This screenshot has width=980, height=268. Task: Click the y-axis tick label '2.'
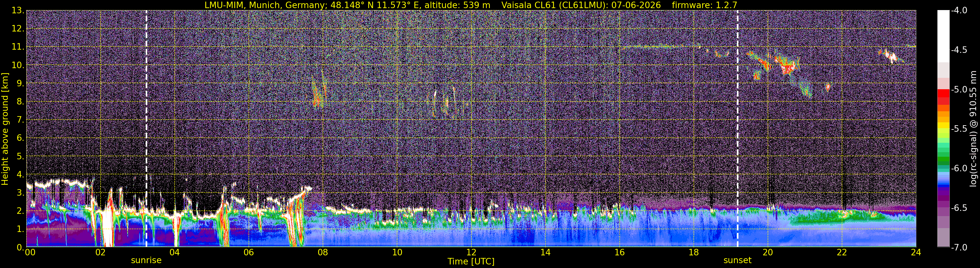20,211
